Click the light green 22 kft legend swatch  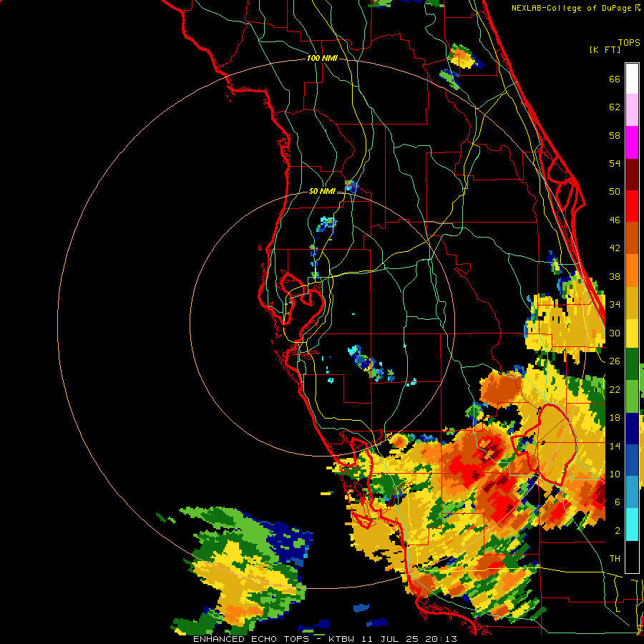pyautogui.click(x=632, y=396)
